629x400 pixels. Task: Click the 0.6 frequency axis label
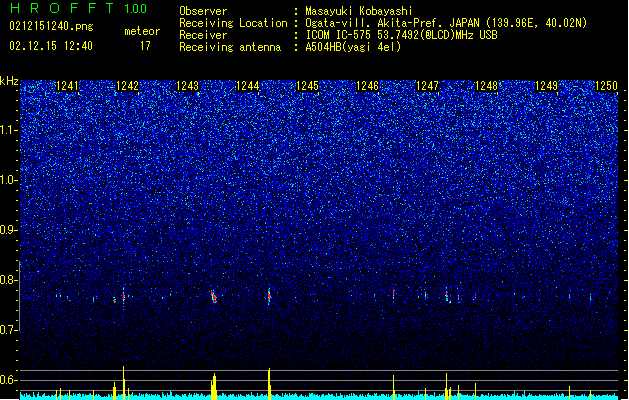pos(8,380)
